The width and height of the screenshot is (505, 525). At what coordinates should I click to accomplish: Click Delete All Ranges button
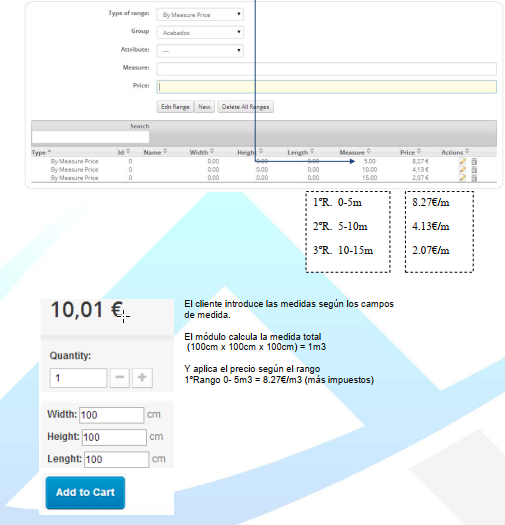pyautogui.click(x=245, y=107)
